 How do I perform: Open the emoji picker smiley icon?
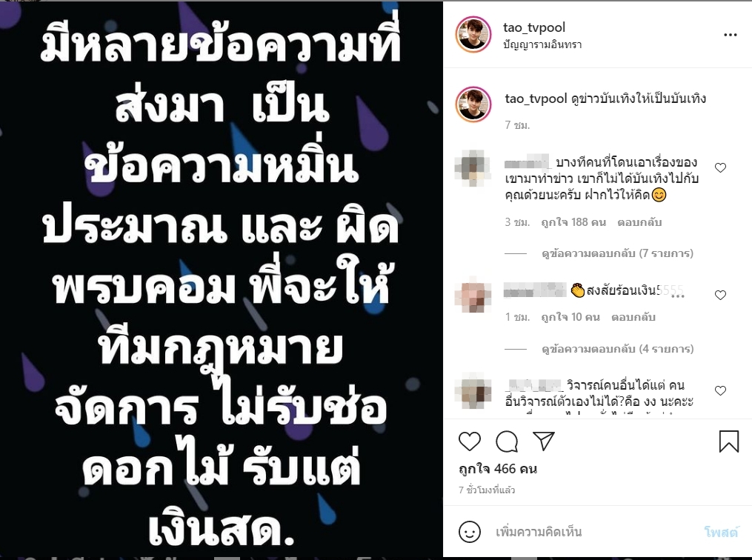470,532
